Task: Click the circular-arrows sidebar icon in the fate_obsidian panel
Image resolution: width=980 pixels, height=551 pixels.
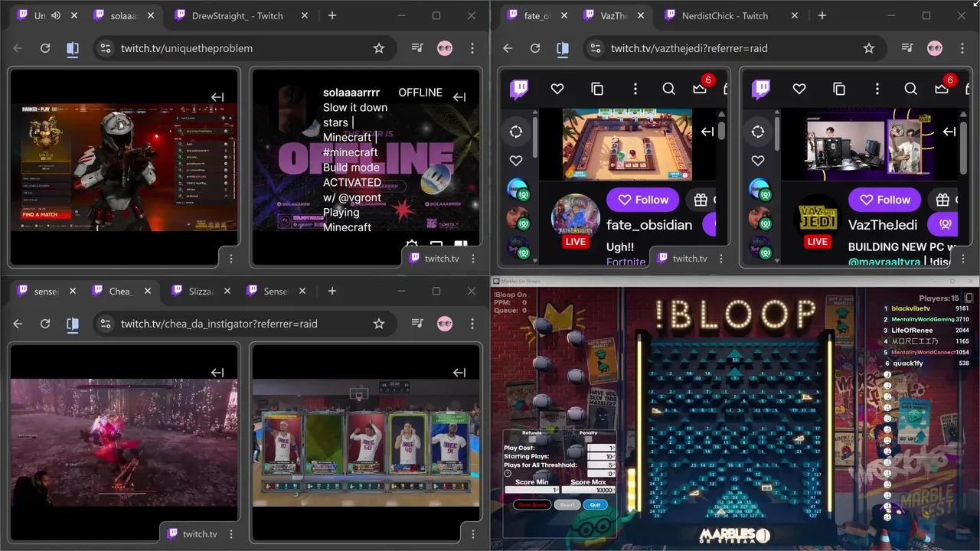Action: (516, 132)
